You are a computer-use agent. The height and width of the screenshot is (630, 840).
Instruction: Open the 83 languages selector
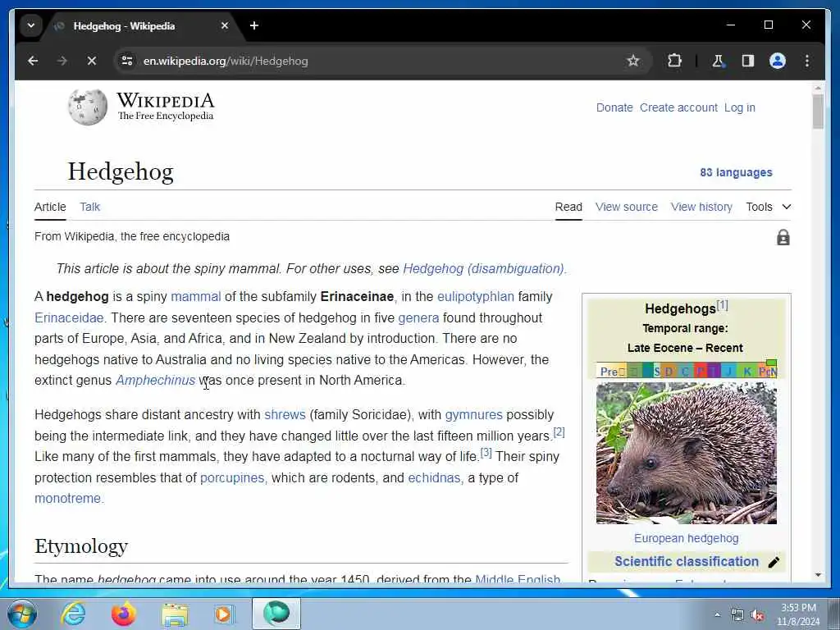coord(736,172)
